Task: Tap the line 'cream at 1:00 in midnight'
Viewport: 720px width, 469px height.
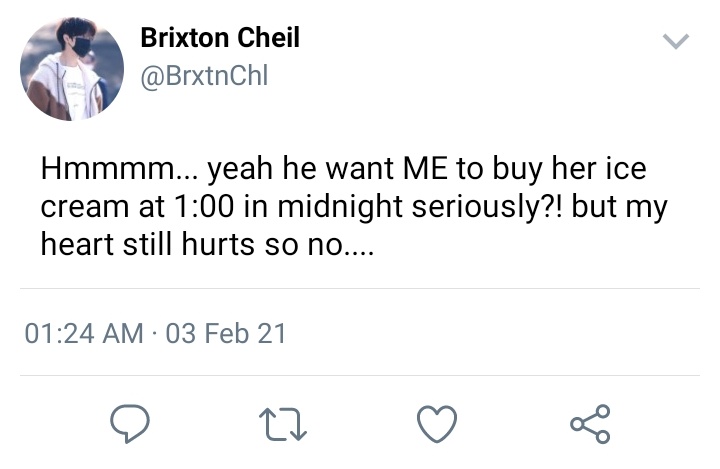Action: tap(221, 206)
